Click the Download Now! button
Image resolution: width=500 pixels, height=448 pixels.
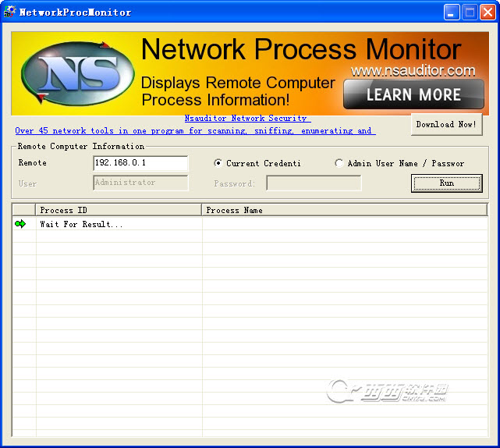click(446, 124)
